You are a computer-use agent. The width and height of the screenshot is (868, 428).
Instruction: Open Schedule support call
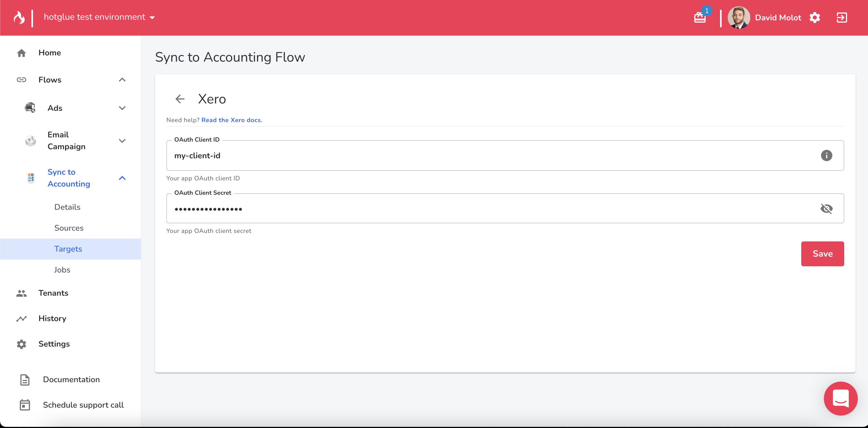[83, 405]
